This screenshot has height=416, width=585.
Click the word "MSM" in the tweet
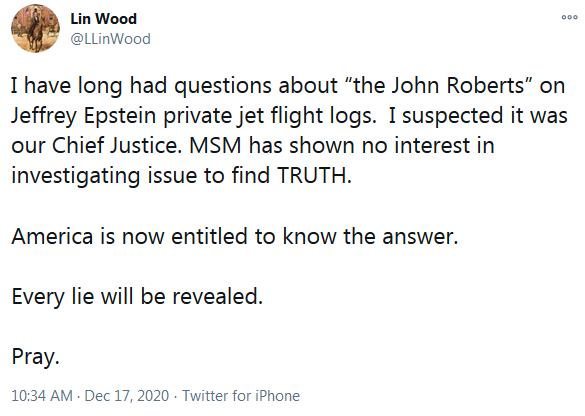215,146
